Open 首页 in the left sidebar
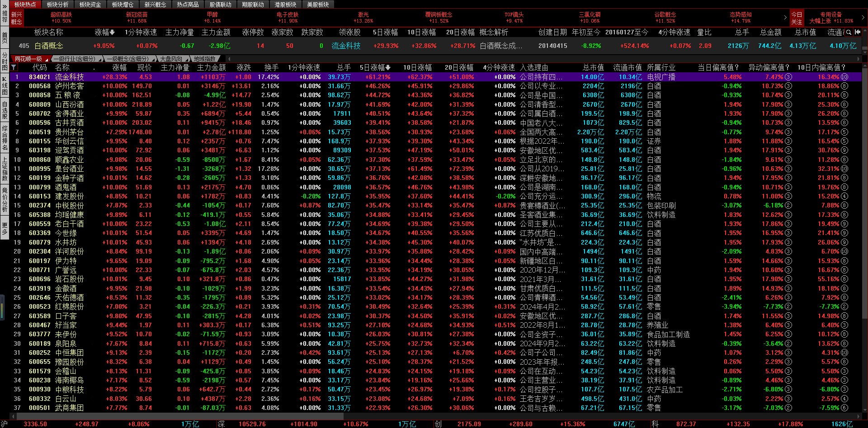Screen dimensions: 868x428 (5, 38)
